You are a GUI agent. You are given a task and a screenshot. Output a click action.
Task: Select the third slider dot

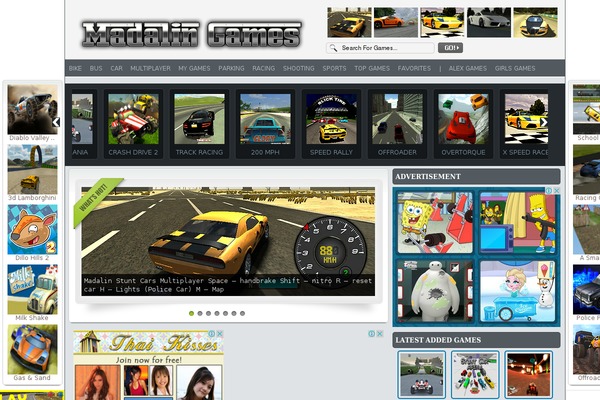point(208,313)
